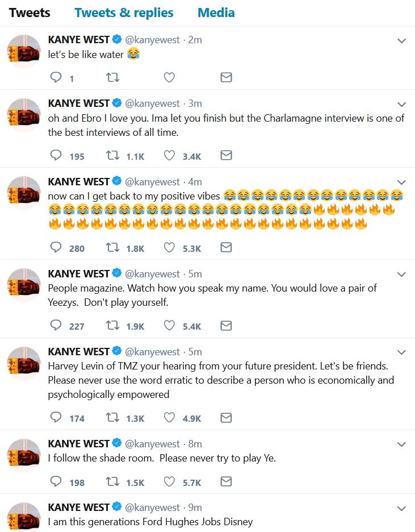
Task: Open the chevron menu on the "Ford Hughes Jobs Disney" tweet
Action: click(401, 509)
